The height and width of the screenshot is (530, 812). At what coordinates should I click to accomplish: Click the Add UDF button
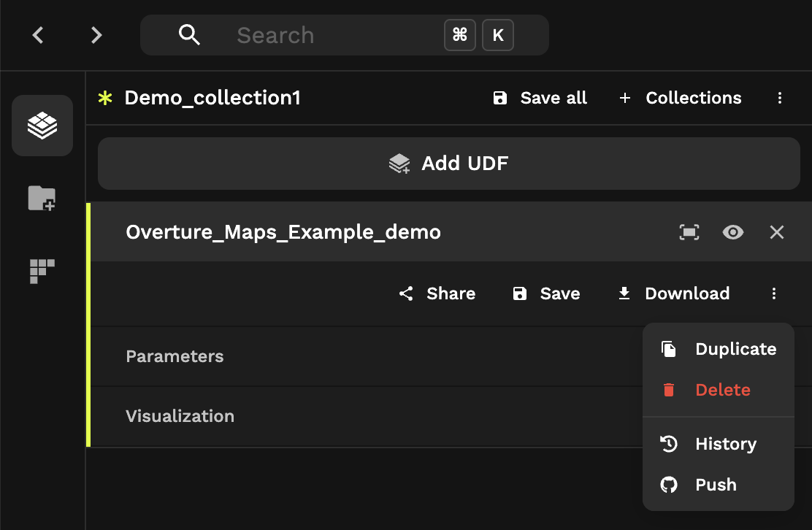449,164
